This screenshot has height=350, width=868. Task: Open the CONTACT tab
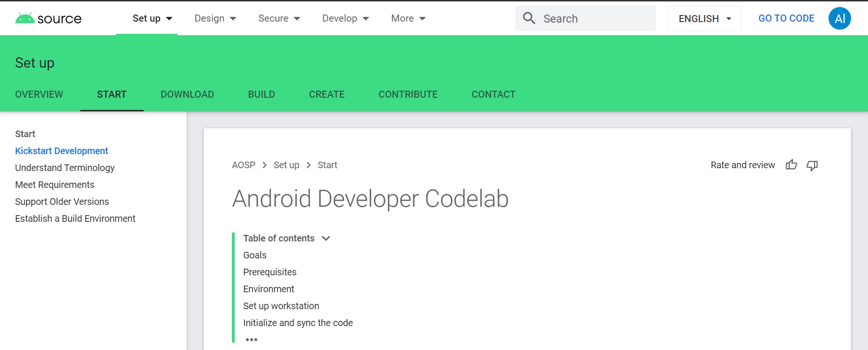493,94
